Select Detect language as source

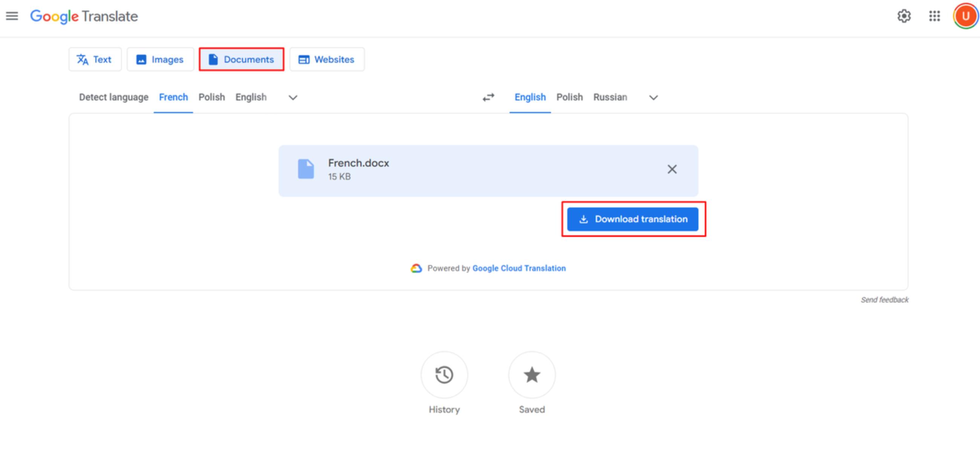[x=113, y=97]
